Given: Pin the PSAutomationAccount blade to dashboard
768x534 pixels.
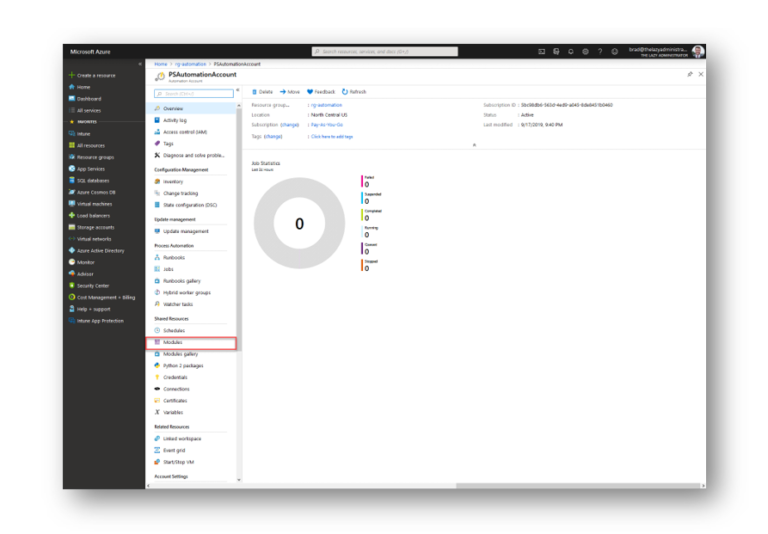Looking at the screenshot, I should click(x=690, y=74).
